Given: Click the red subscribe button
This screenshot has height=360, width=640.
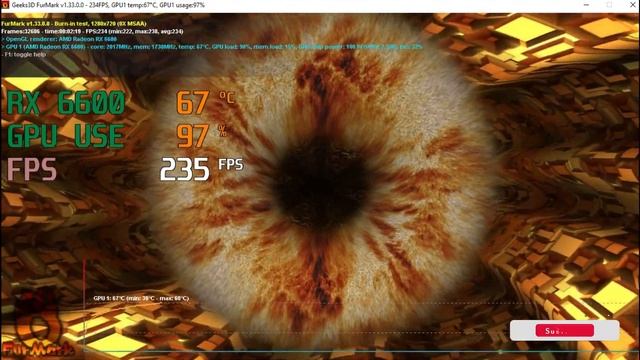Looking at the screenshot, I should coord(564,331).
